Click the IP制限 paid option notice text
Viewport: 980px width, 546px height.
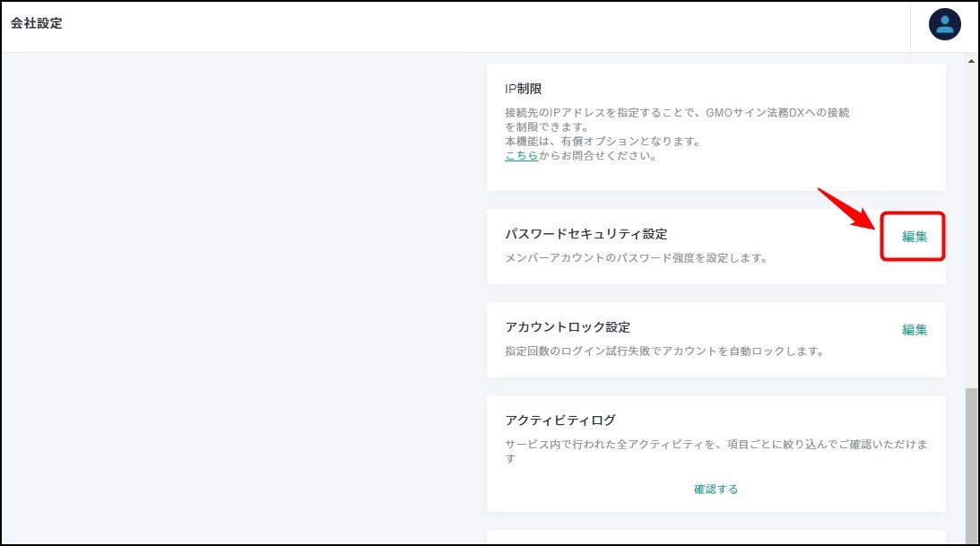(x=602, y=142)
